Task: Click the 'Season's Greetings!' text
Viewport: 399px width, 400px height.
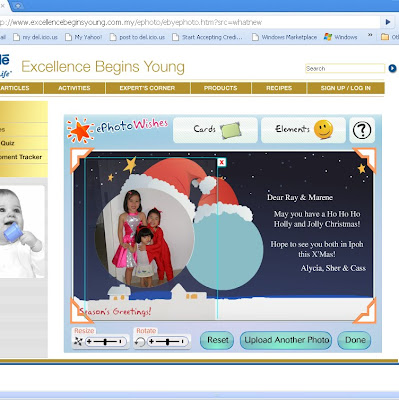Action: 115,311
